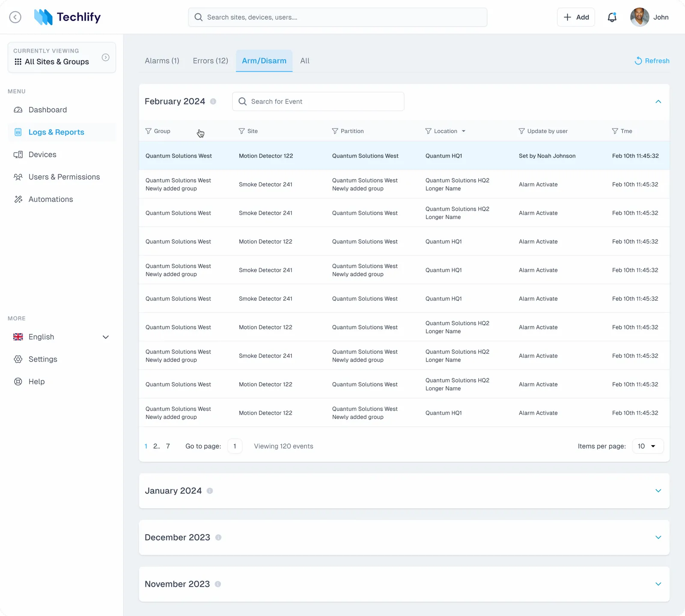Go to page 7 in pagination

[x=168, y=446]
